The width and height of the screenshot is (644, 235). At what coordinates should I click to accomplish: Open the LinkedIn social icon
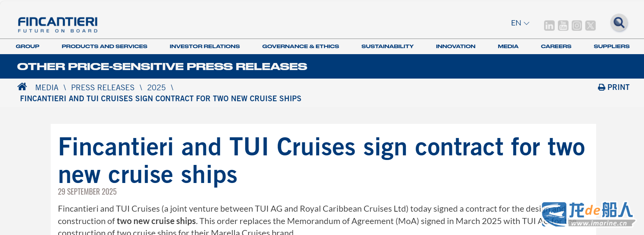coord(549,25)
